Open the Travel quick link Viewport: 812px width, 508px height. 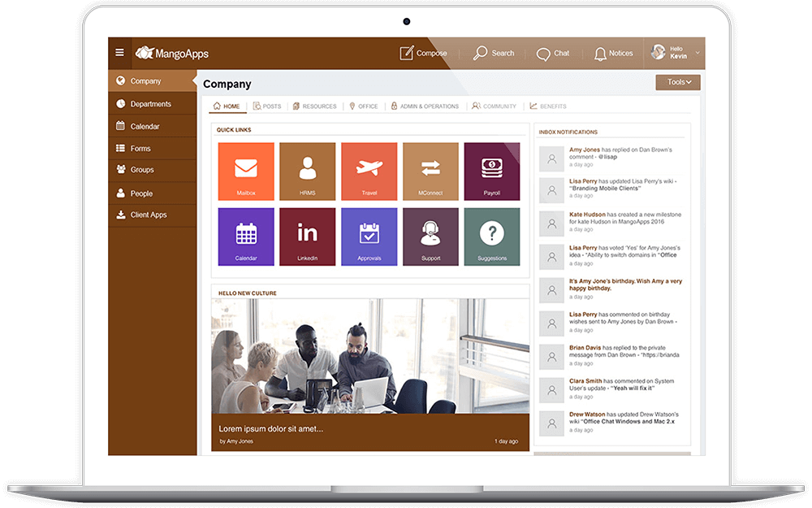tap(369, 171)
